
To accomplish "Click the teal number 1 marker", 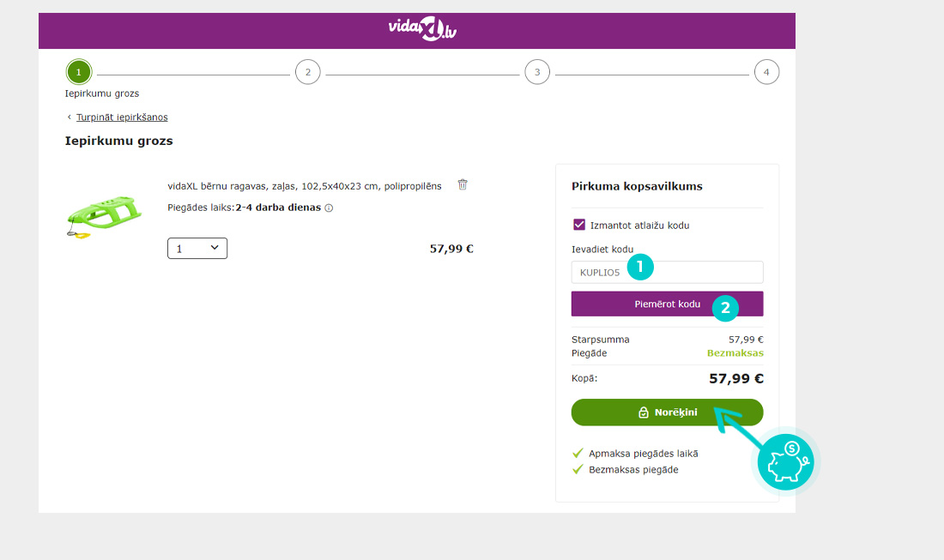I will click(640, 267).
